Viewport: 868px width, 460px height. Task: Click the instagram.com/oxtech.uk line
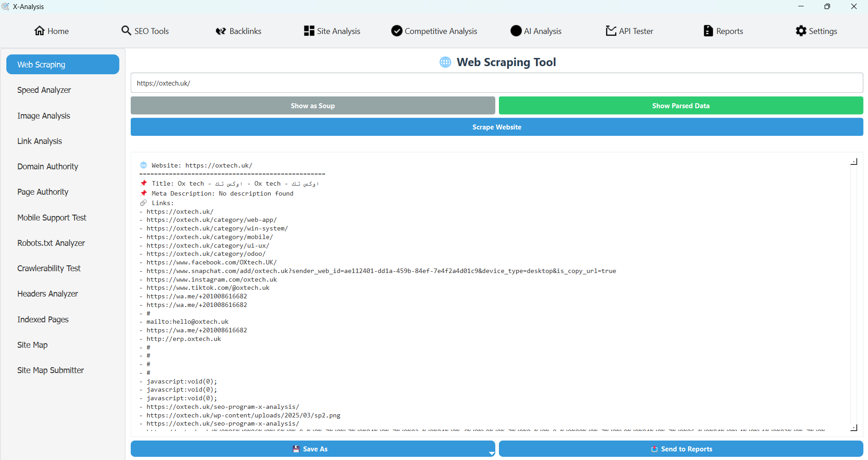click(x=212, y=279)
